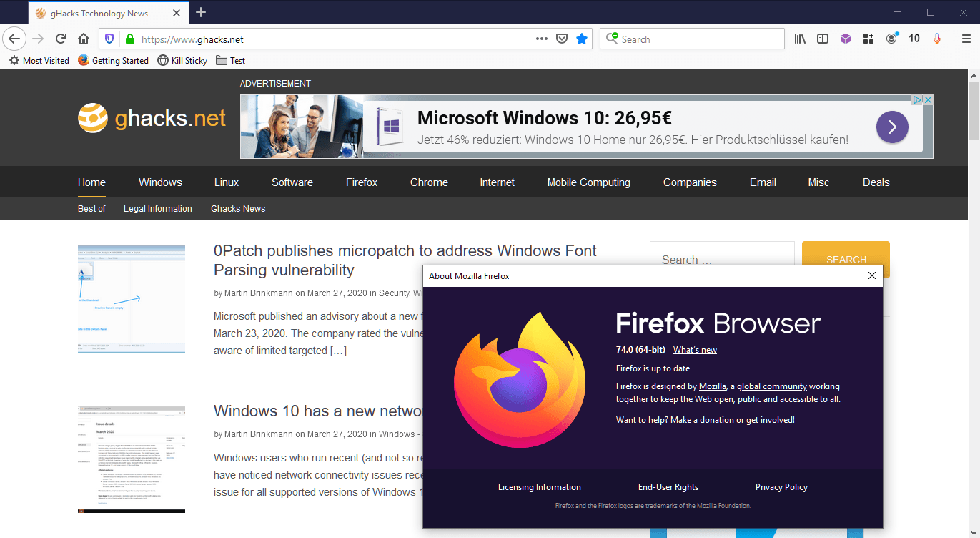Open the Firefox hamburger menu
Viewport: 980px width, 538px height.
click(966, 39)
